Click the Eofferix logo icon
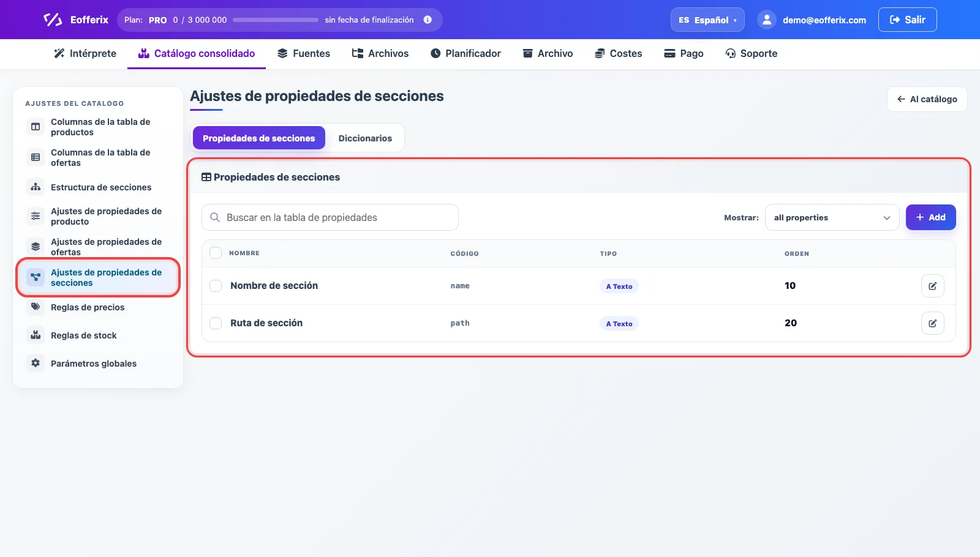Screen dimensions: 980x557 pyautogui.click(x=53, y=20)
